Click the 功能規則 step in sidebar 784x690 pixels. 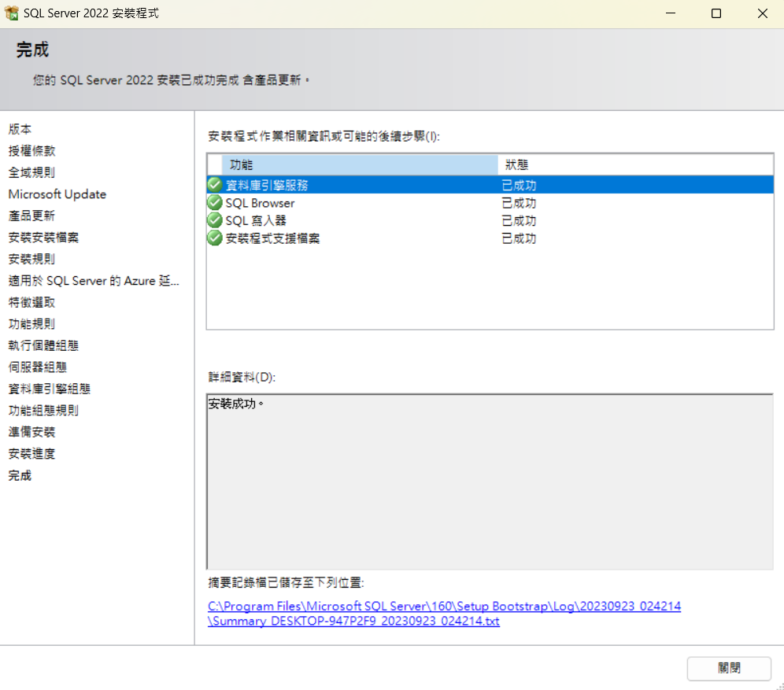pos(32,324)
